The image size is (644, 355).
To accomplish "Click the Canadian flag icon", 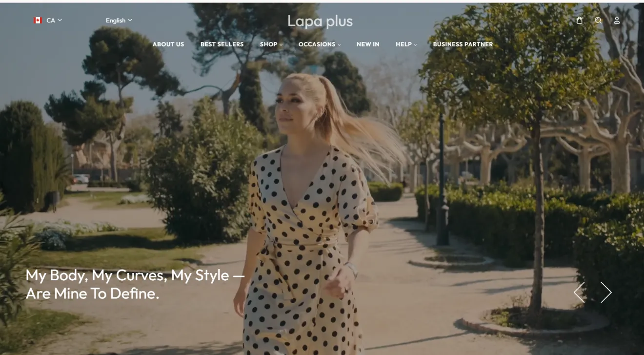I will click(38, 20).
